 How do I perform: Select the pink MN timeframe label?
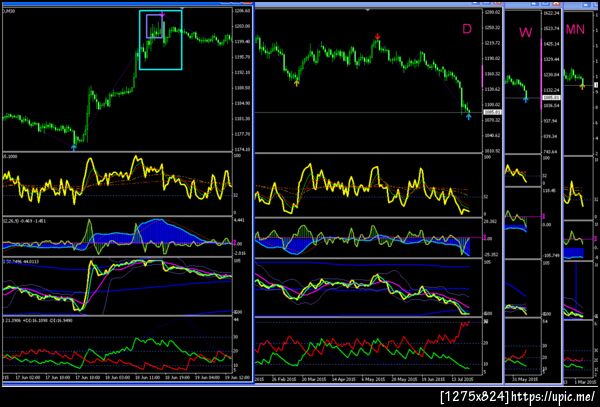coord(575,29)
